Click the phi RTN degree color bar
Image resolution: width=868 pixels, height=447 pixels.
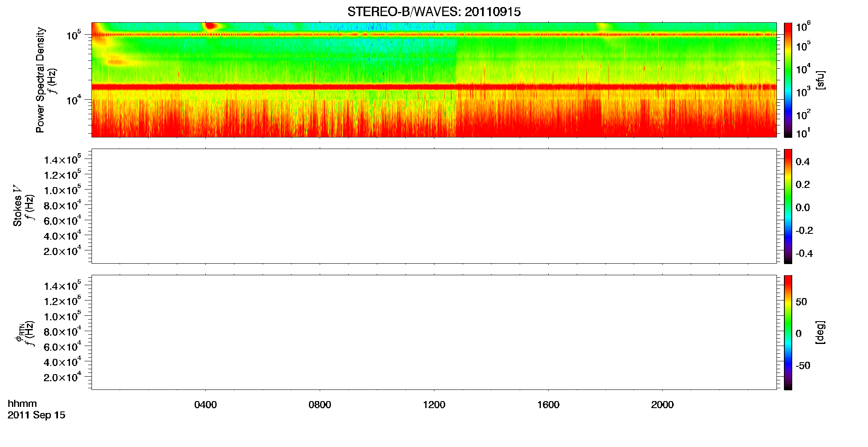[788, 332]
